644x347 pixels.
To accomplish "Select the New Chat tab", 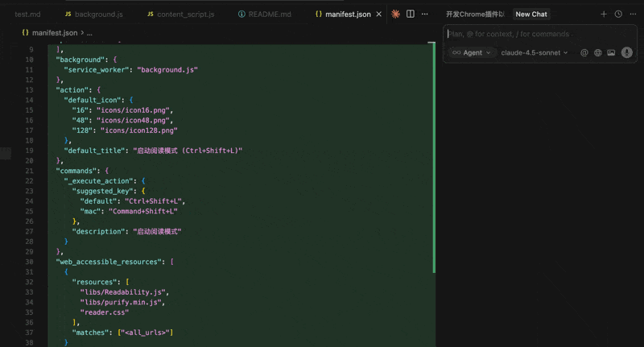I will [531, 14].
